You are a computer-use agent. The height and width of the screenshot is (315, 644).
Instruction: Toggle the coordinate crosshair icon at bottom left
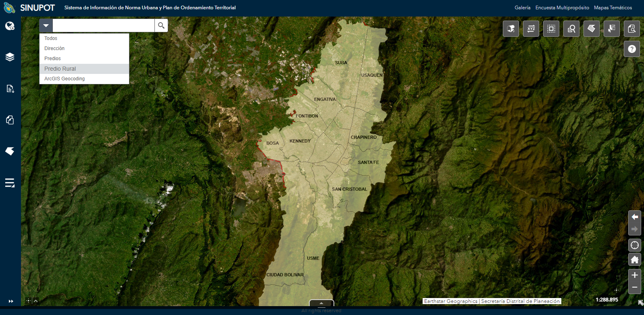[28, 300]
